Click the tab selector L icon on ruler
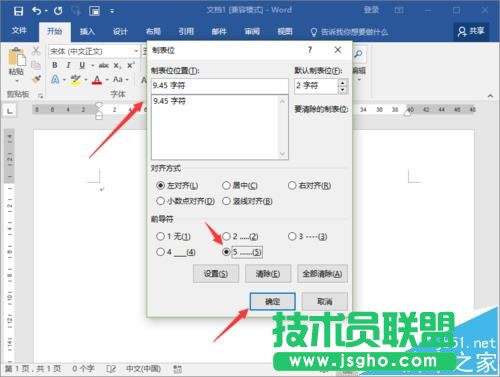Image resolution: width=500 pixels, height=377 pixels. coord(10,110)
